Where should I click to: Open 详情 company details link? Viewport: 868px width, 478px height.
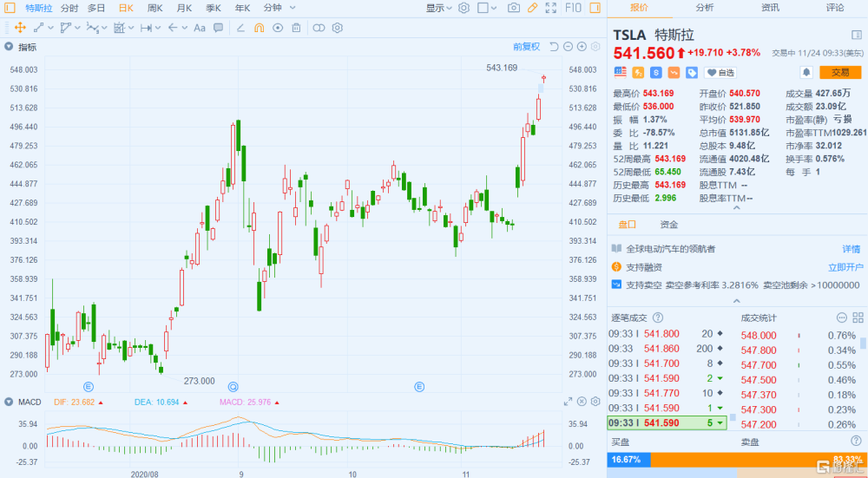[852, 249]
